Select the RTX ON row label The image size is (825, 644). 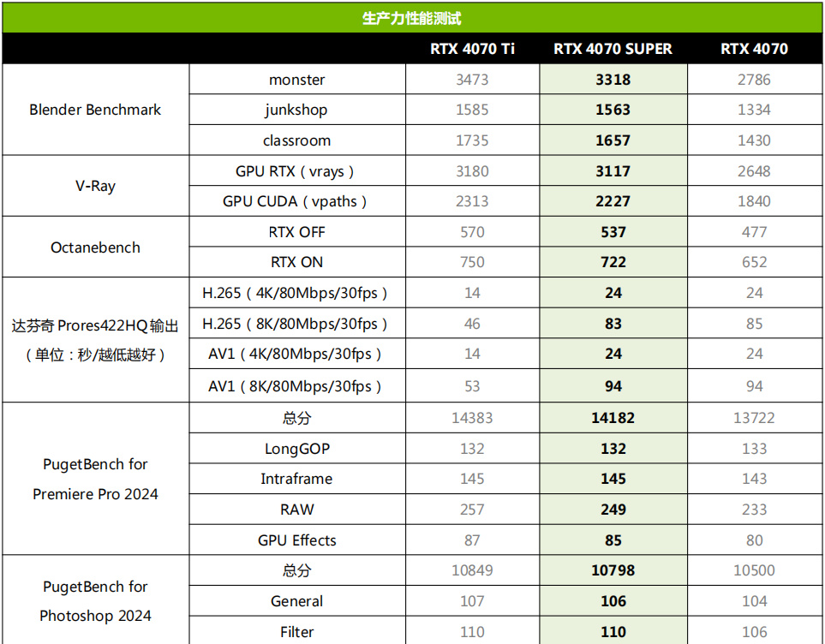296,262
